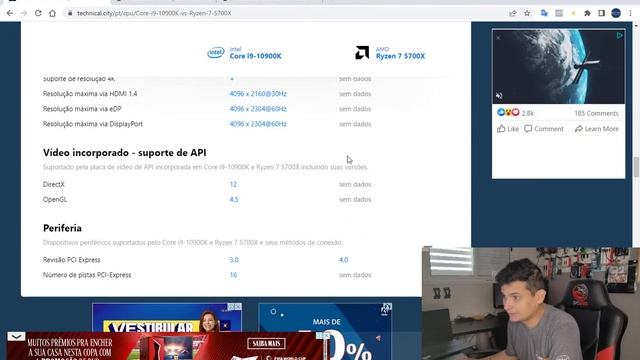
Task: Open the Chrome three-dot menu
Action: click(x=631, y=13)
